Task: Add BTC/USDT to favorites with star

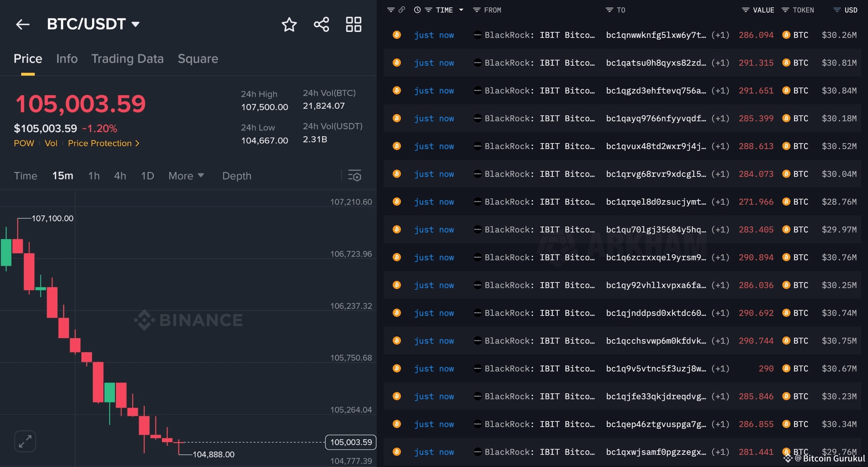Action: tap(289, 24)
